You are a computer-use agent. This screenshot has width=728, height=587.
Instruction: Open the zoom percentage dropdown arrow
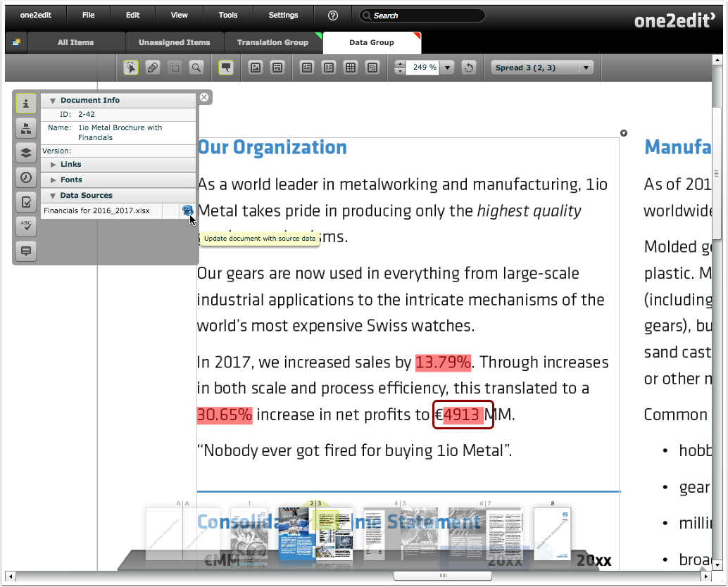click(x=448, y=68)
